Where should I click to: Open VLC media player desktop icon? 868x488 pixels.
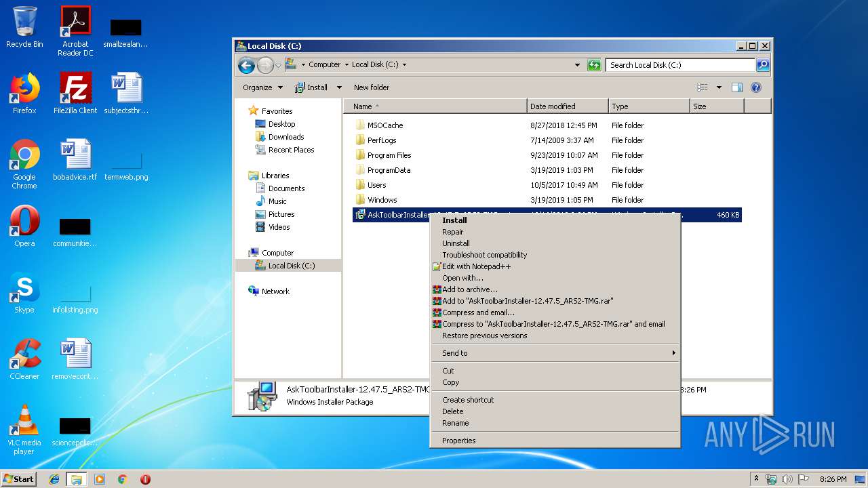[x=24, y=430]
